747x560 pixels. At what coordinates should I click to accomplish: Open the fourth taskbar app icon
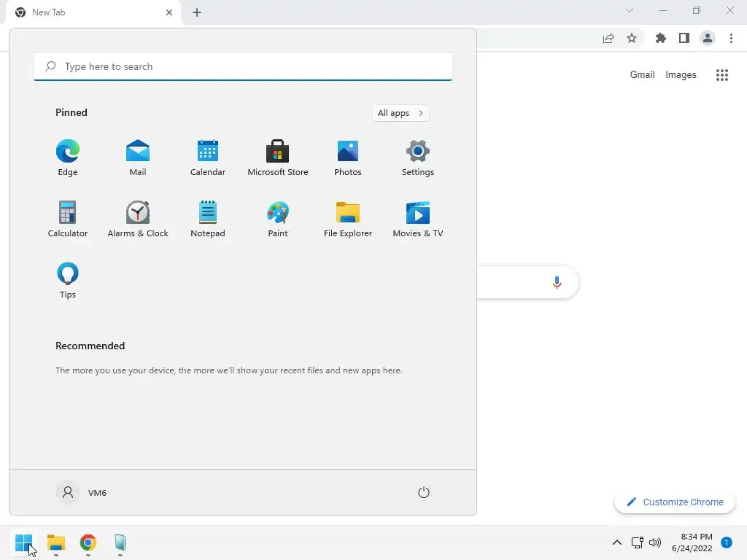[x=120, y=542]
